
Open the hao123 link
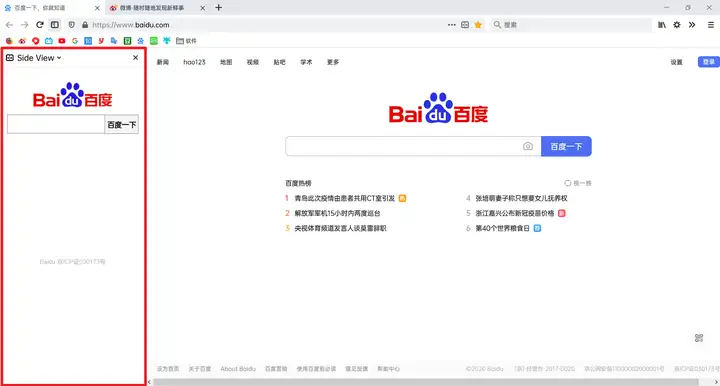(x=194, y=62)
